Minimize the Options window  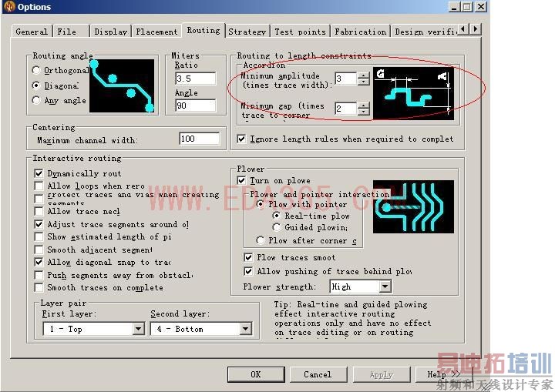(x=455, y=6)
